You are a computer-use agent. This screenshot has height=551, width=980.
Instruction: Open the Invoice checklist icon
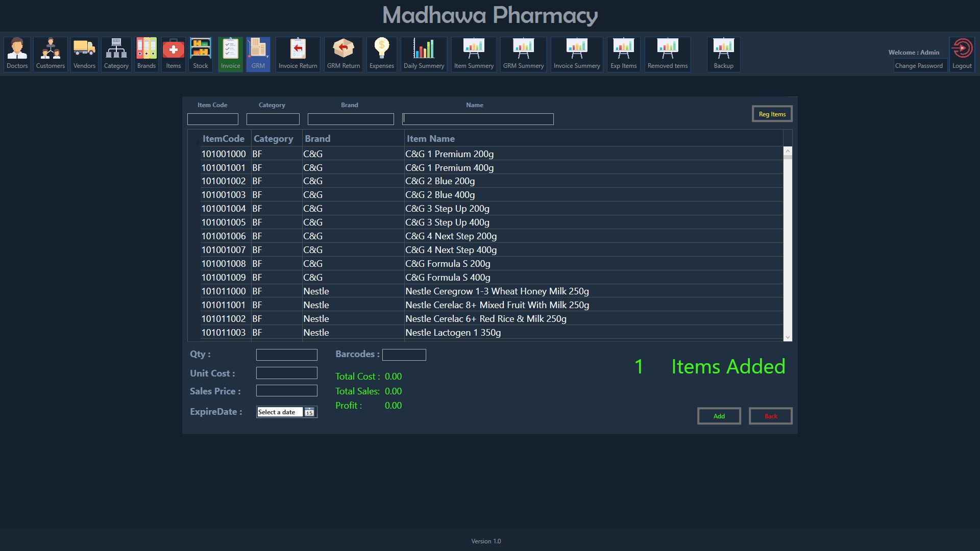click(x=230, y=54)
